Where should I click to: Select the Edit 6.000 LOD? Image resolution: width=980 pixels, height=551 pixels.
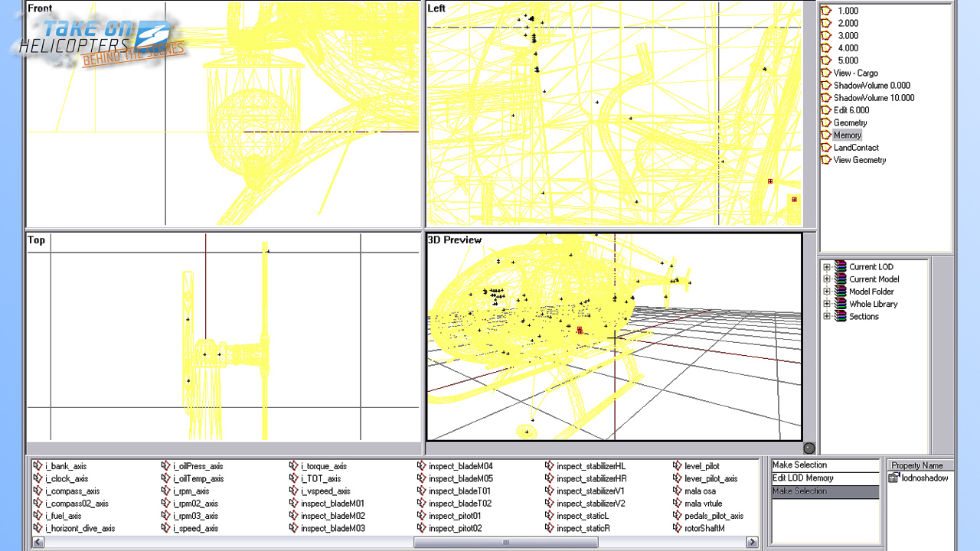tap(851, 110)
